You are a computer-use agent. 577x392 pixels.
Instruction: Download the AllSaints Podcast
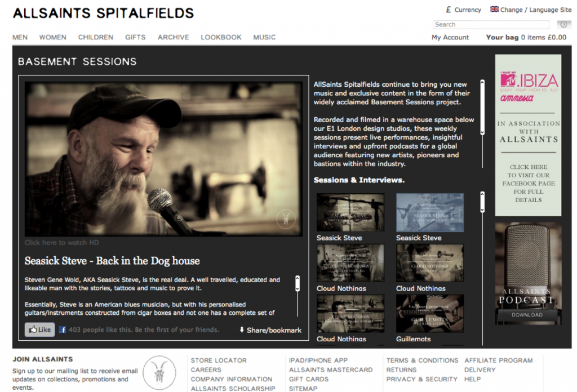pos(527,315)
